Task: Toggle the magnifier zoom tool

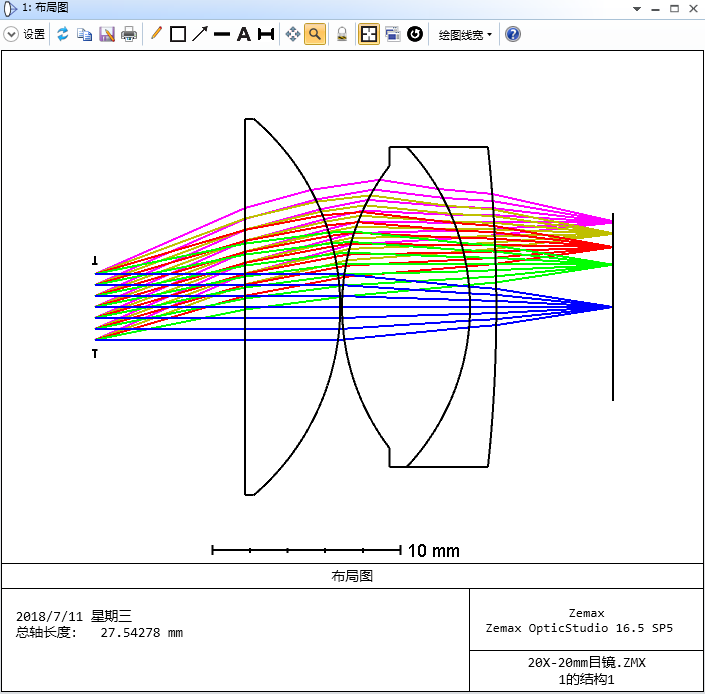Action: click(315, 34)
